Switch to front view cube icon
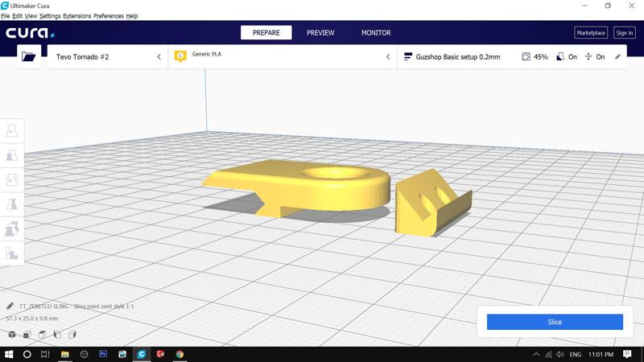The image size is (644, 362). click(x=27, y=335)
